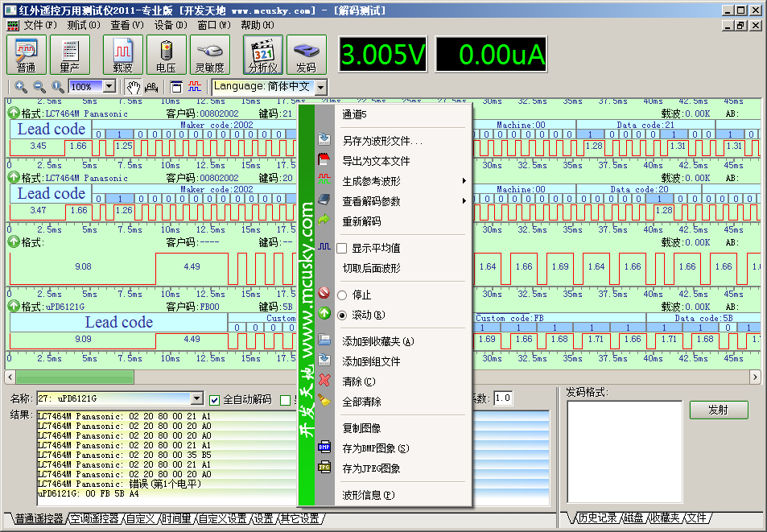Open the 量产 mass production mode

coord(70,55)
